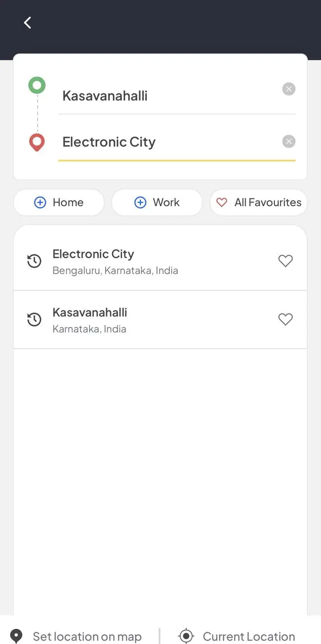This screenshot has width=321, height=644.
Task: Add a Work address
Action: point(157,202)
